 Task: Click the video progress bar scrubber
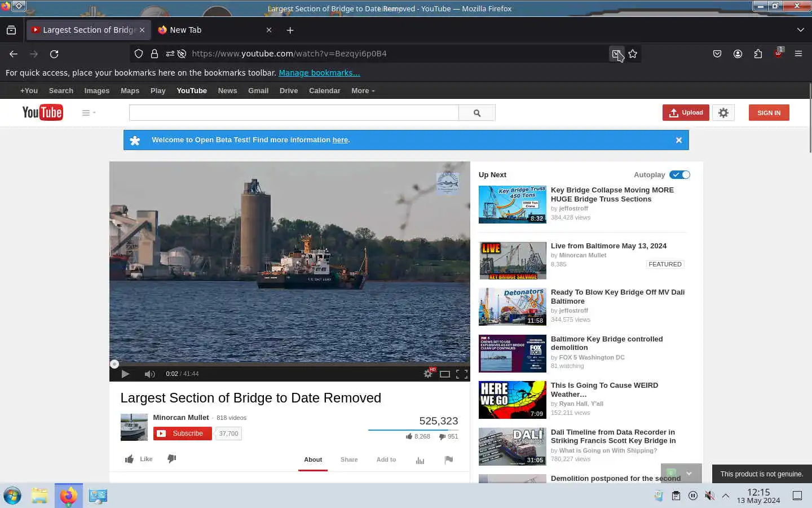click(114, 364)
